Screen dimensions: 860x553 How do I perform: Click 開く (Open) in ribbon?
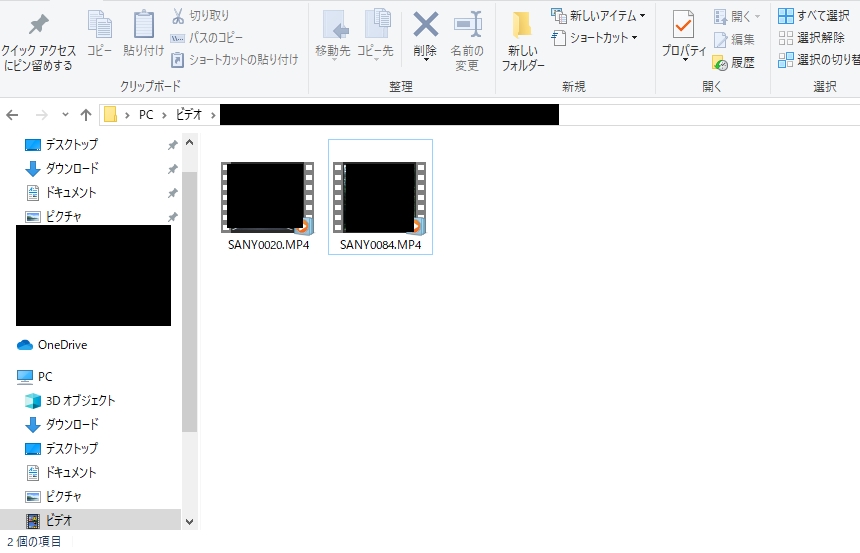point(737,16)
